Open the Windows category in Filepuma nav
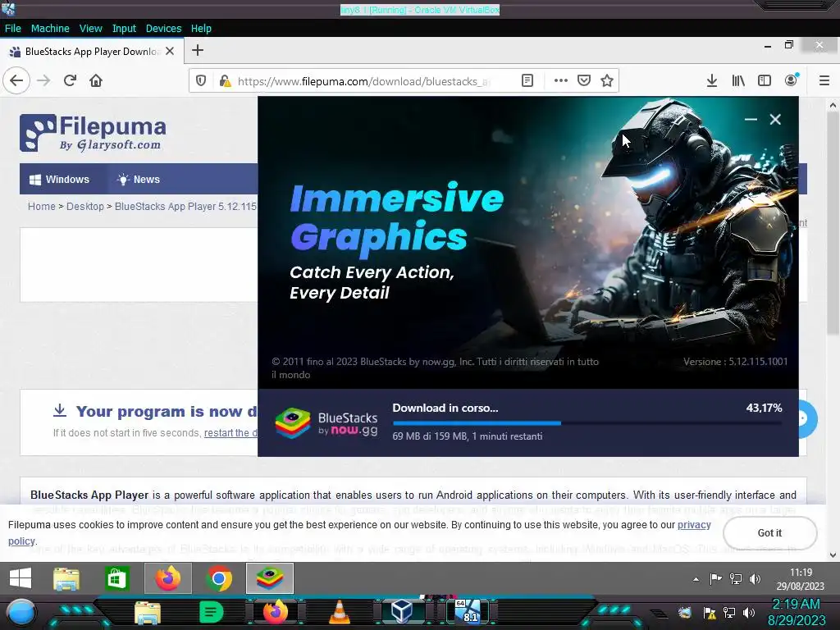 59,180
